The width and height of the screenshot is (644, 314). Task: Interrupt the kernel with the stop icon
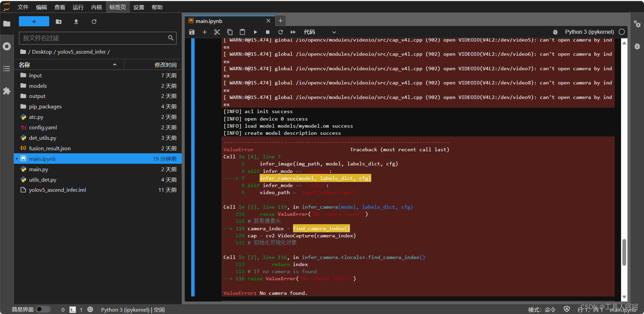point(268,32)
